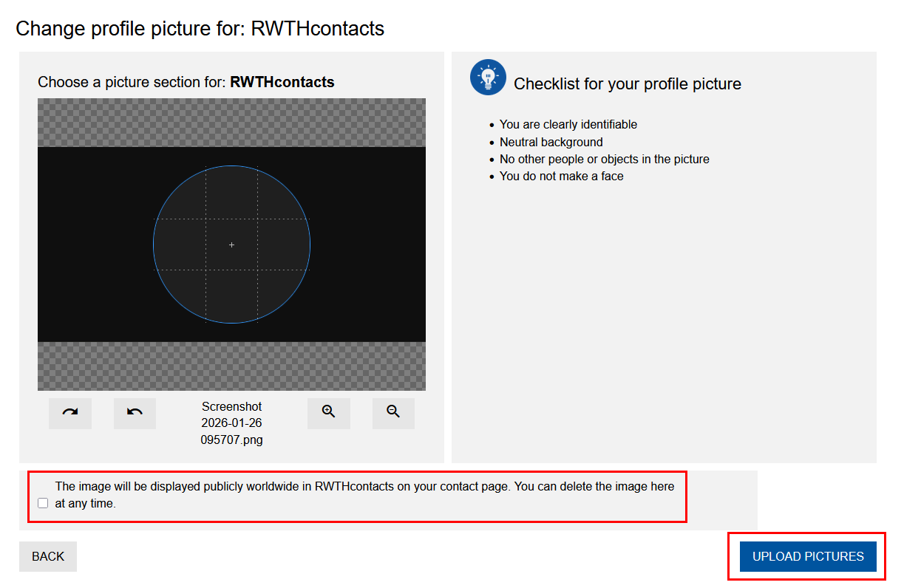Click the 'here' word in consent text
Viewport: 904px width, 588px height.
[662, 486]
